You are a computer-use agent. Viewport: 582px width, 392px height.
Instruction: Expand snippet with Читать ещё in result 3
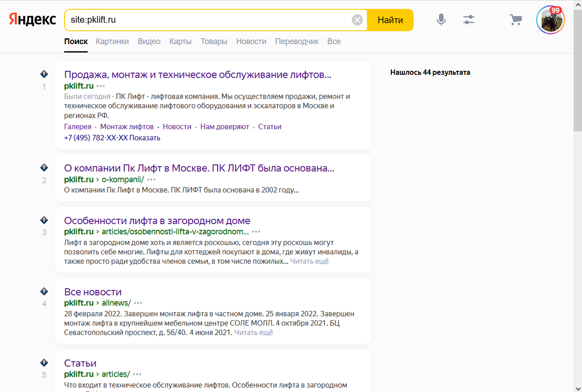click(309, 261)
